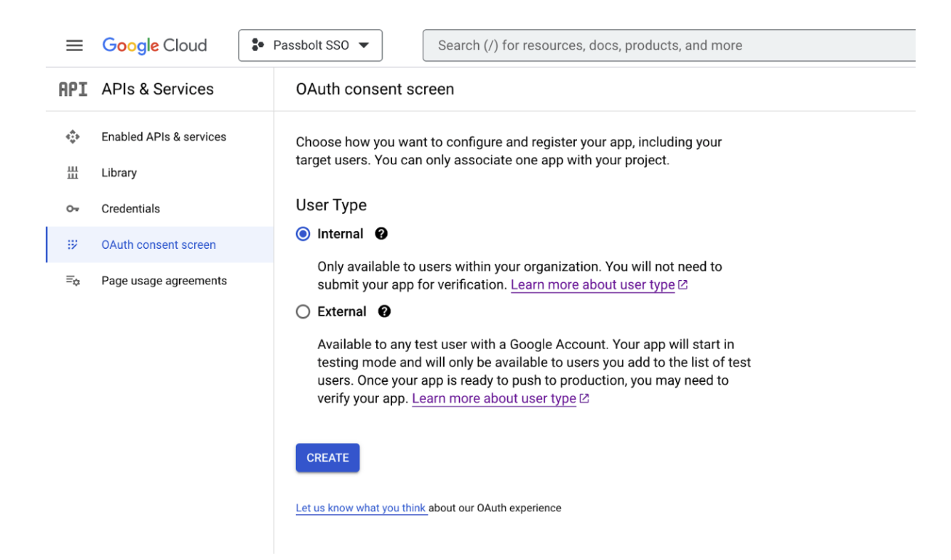Go to the Library section
951x560 pixels.
pyautogui.click(x=119, y=173)
